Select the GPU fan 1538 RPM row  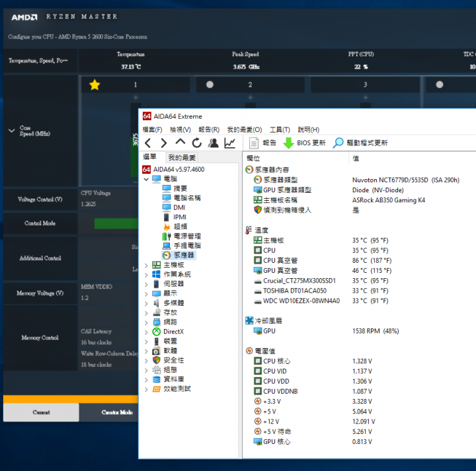[x=326, y=331]
